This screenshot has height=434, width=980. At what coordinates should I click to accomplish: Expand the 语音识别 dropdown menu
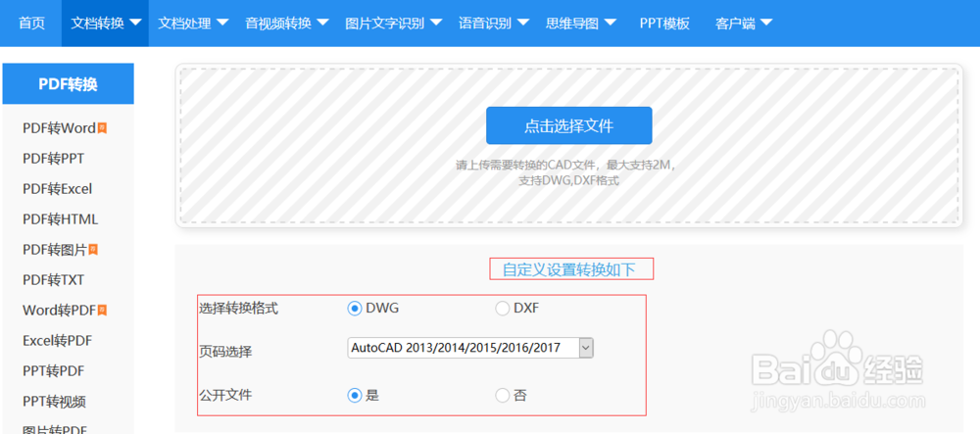(494, 24)
